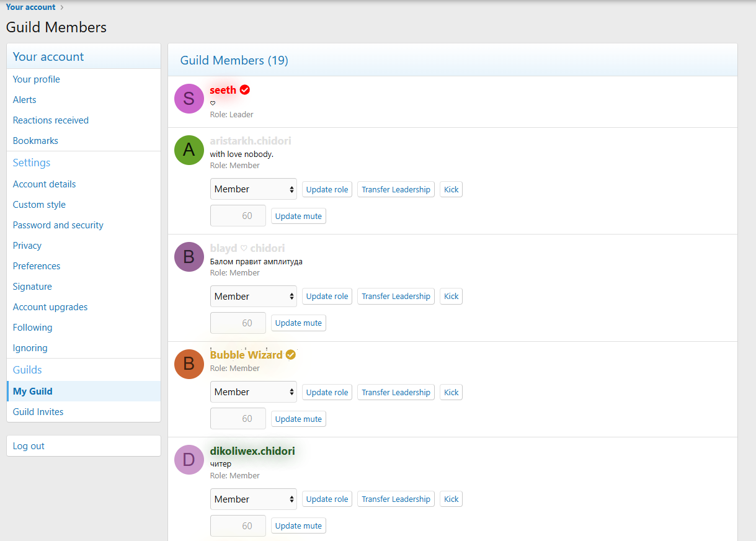The width and height of the screenshot is (756, 541).
Task: Click blayd chidori's purple B avatar
Action: (189, 257)
